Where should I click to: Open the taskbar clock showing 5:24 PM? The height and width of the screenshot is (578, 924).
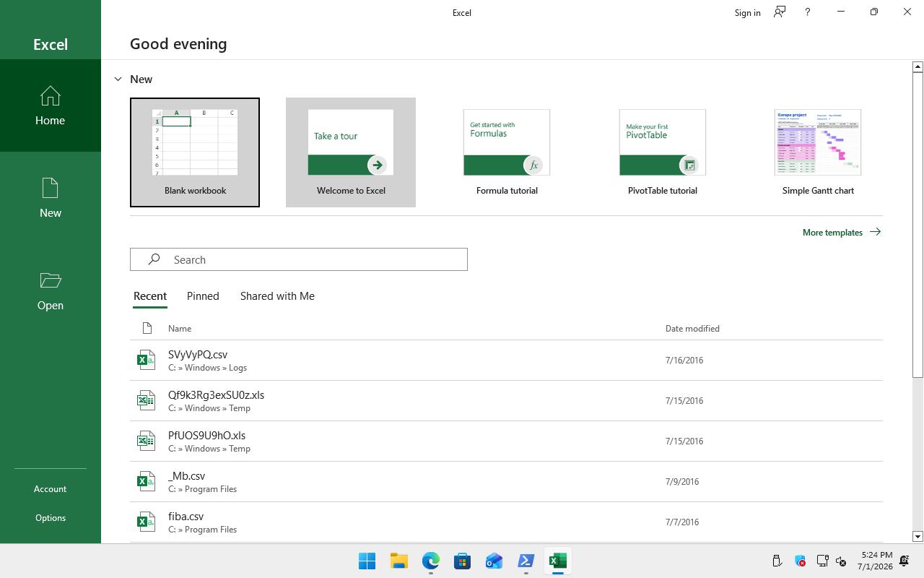875,561
